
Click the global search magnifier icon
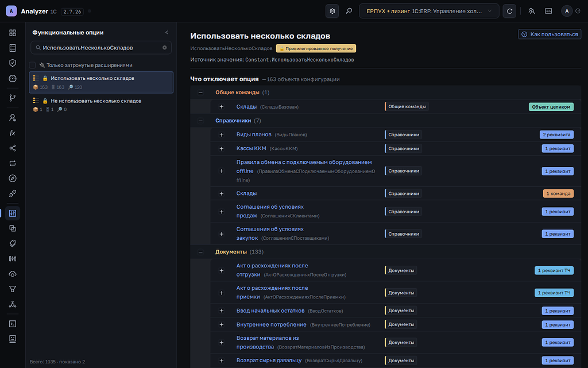[x=349, y=11]
